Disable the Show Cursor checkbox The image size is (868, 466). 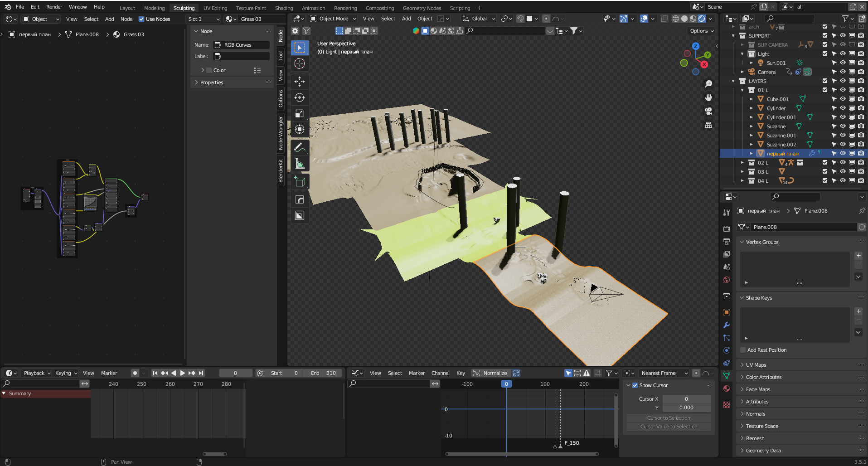635,385
